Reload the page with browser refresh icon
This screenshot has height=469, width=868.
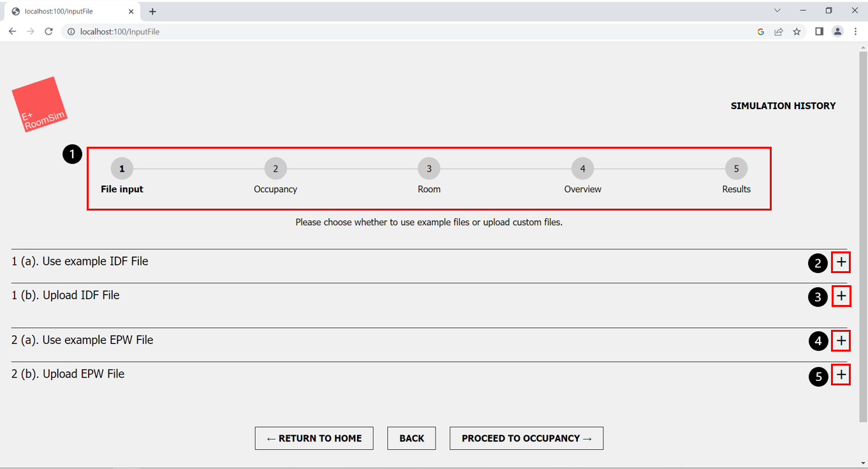[48, 31]
